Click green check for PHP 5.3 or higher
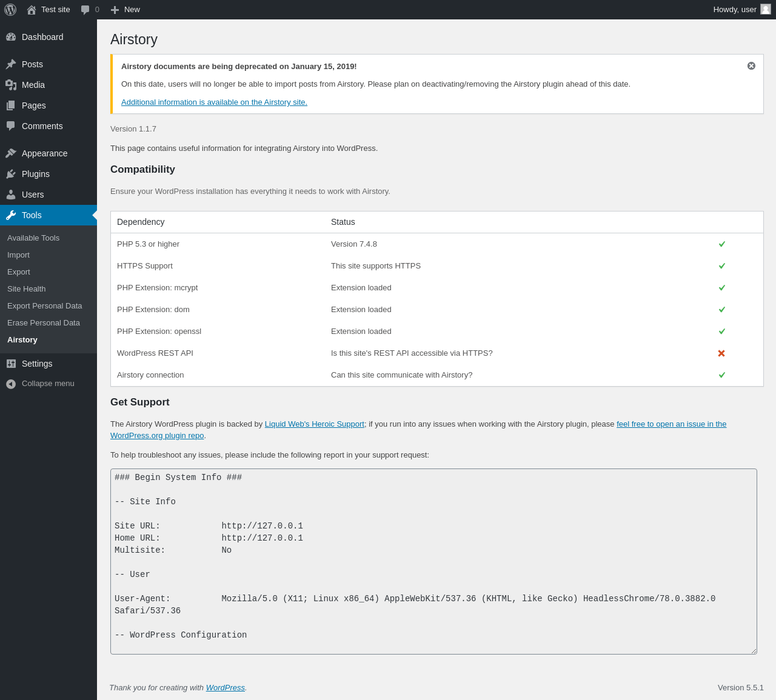The height and width of the screenshot is (700, 776). 722,244
